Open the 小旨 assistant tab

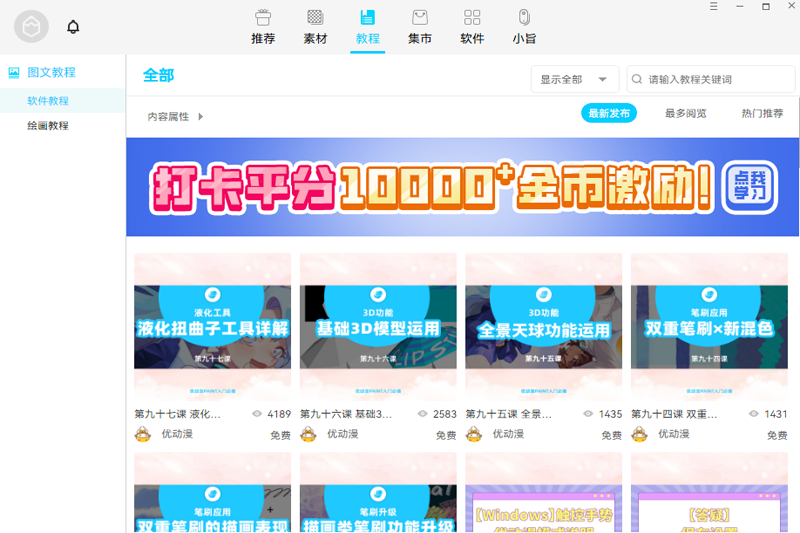(524, 28)
